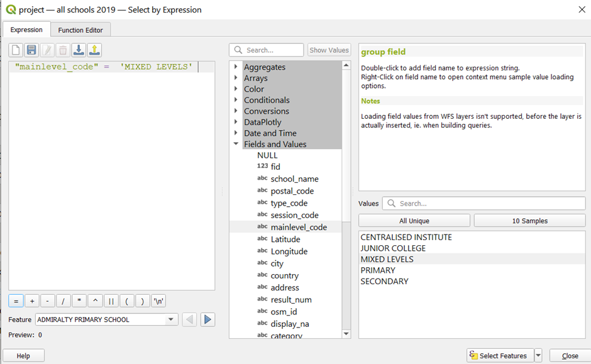Insert the newline '\n' operator
This screenshot has height=364, width=591.
(159, 301)
